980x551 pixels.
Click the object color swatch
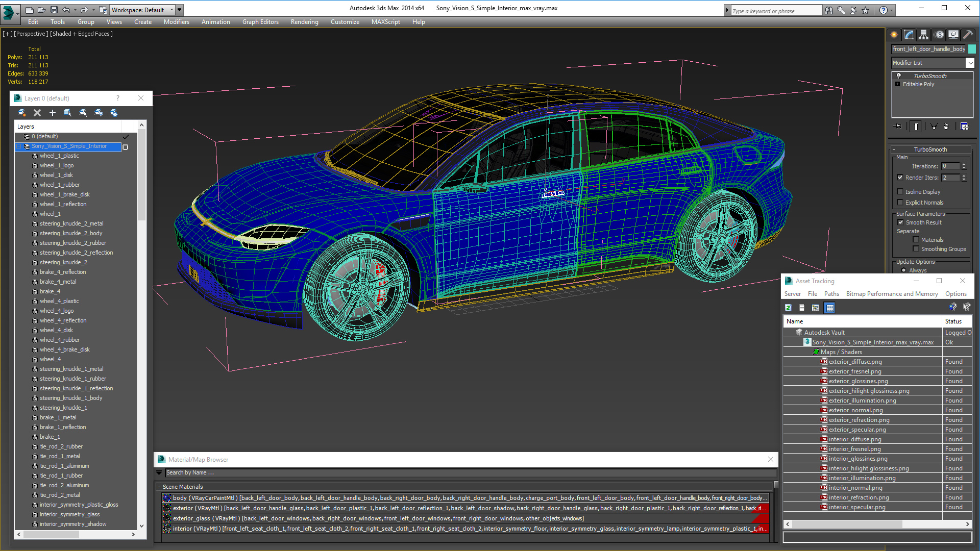(x=972, y=49)
